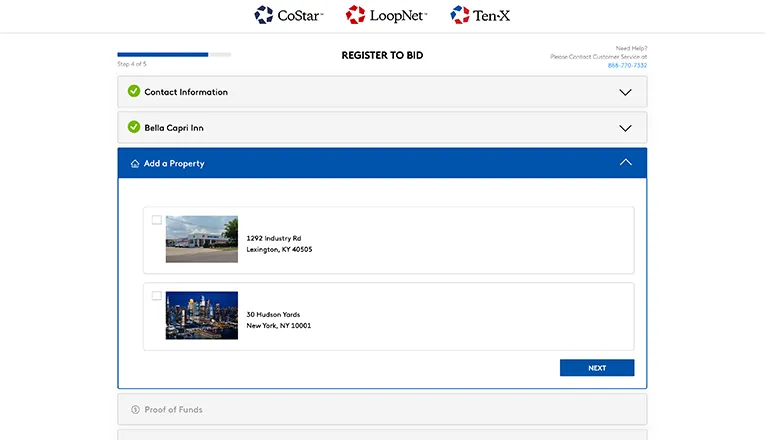Image resolution: width=765 pixels, height=440 pixels.
Task: Click the green check beside Bella Capri Inn
Action: [x=134, y=127]
